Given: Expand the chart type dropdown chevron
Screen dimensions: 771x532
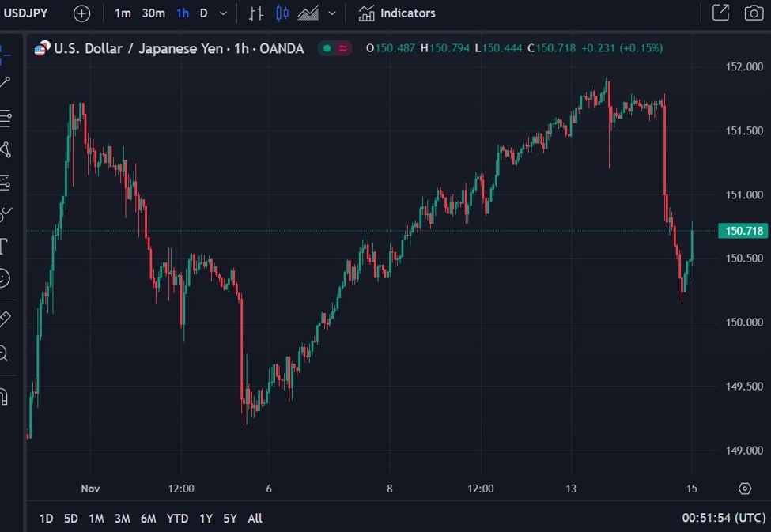Looking at the screenshot, I should click(331, 13).
